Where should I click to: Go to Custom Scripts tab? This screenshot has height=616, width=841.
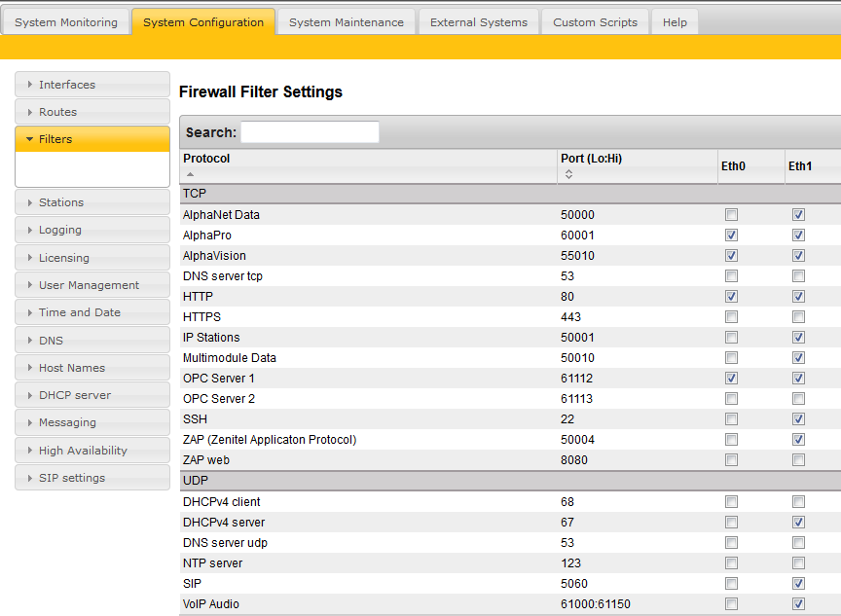(595, 22)
